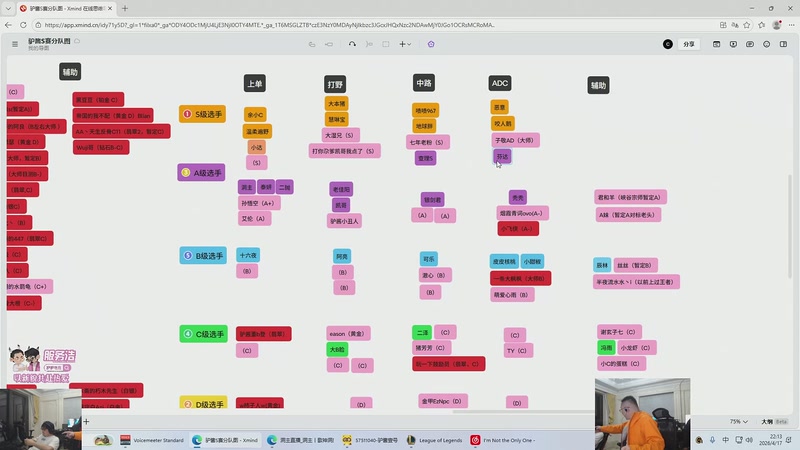The width and height of the screenshot is (800, 450).
Task: Open the 75% zoom level dropdown
Action: tap(737, 422)
